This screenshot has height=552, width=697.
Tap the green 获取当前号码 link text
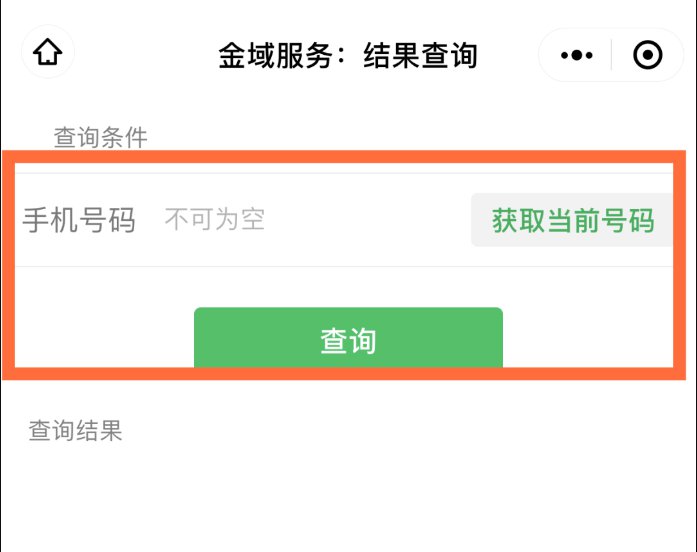tap(572, 220)
